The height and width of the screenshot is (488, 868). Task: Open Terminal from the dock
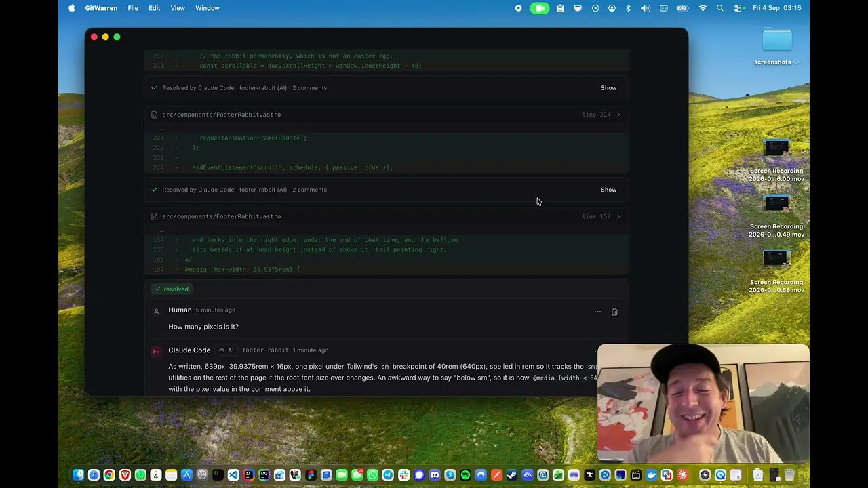[218, 475]
